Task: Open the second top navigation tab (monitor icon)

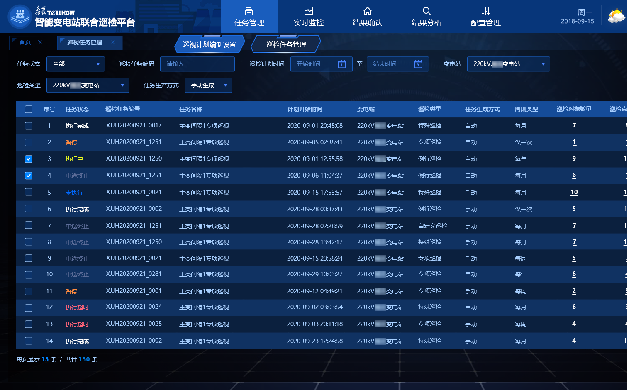Action: coord(308,16)
